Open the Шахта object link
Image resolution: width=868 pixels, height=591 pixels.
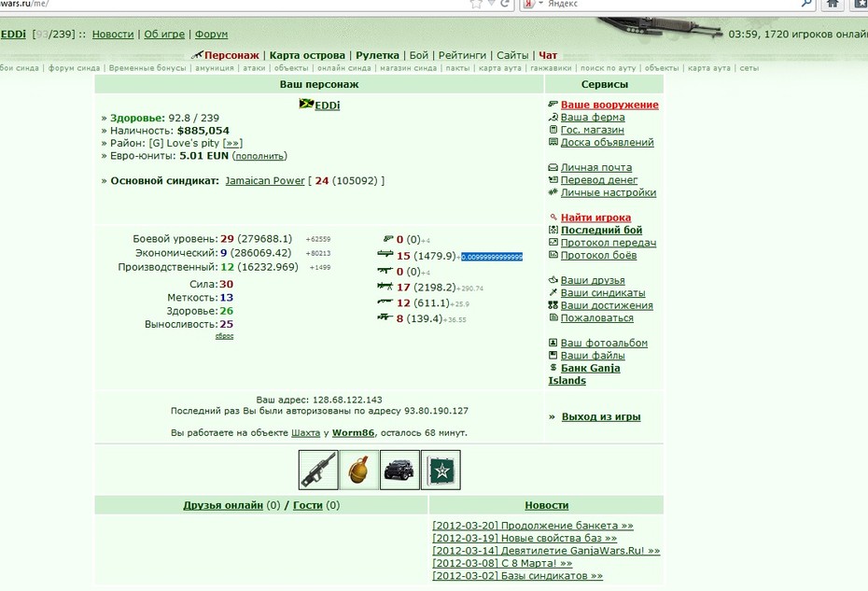tap(305, 432)
